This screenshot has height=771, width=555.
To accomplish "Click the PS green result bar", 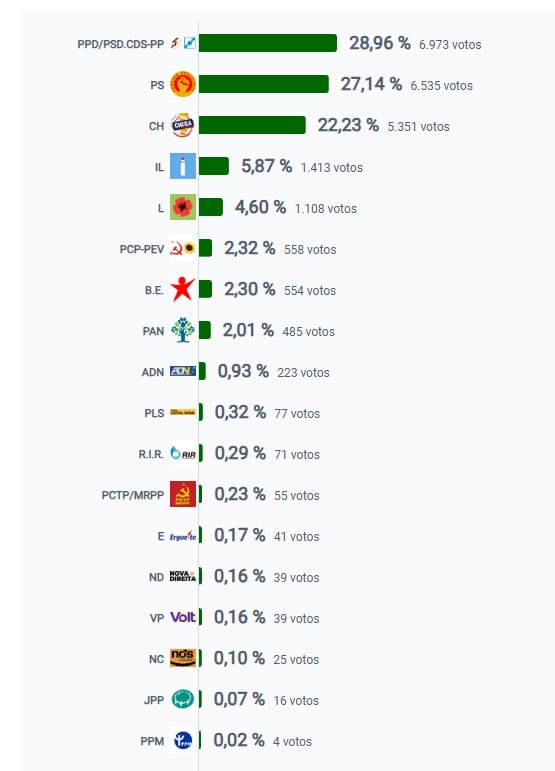I will (264, 84).
